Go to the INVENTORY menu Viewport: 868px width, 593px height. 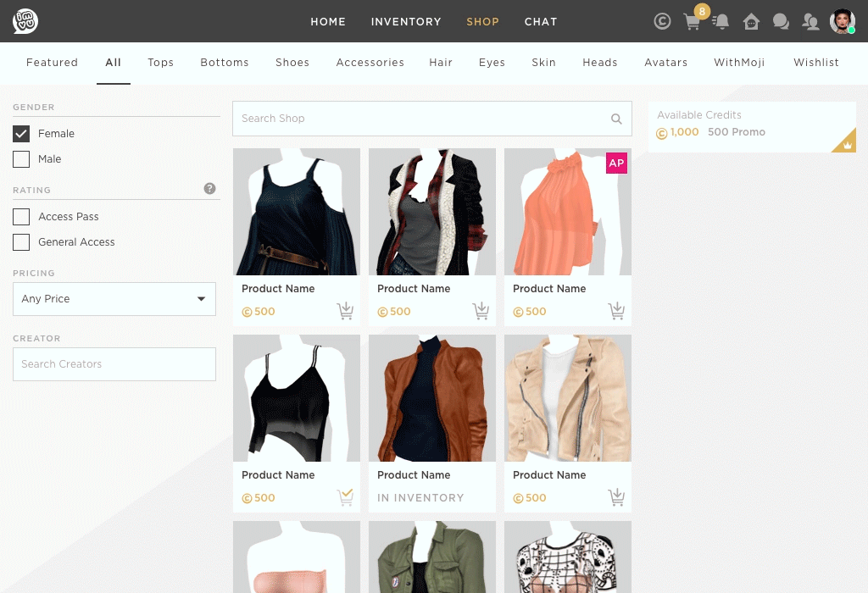click(406, 21)
